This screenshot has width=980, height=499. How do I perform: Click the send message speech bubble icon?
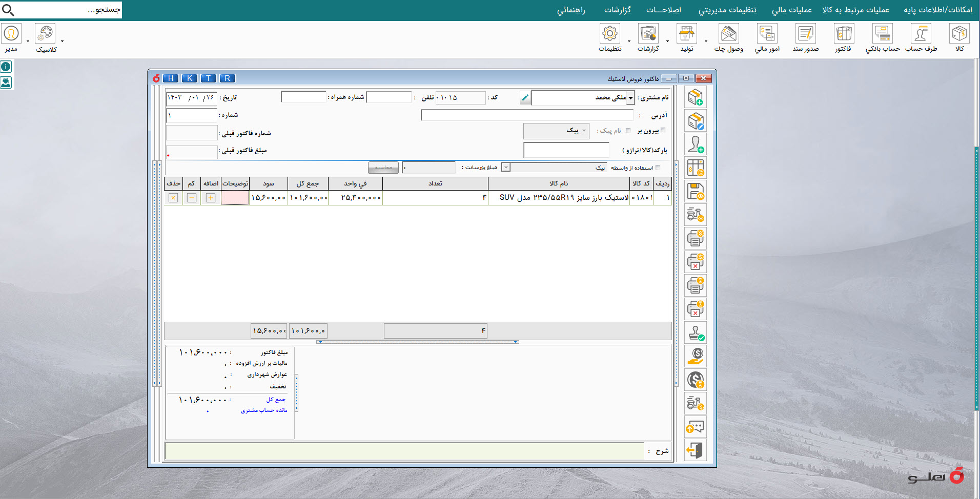pyautogui.click(x=695, y=427)
